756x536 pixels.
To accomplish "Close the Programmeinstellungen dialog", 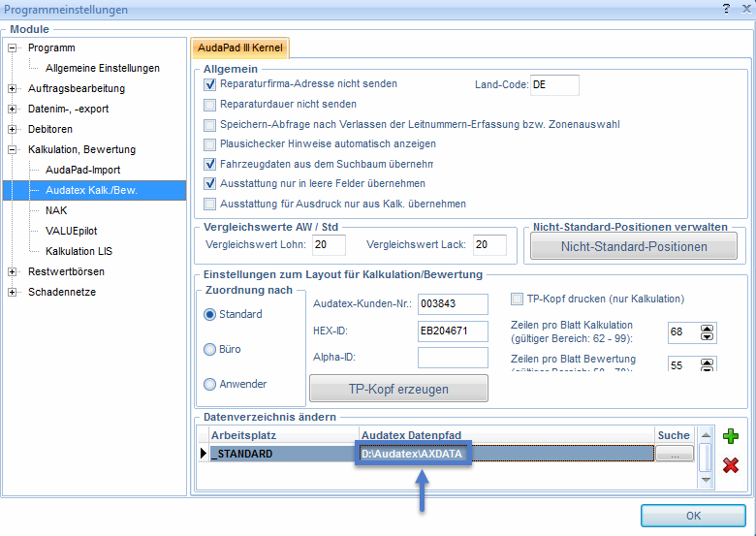I will pos(746,9).
